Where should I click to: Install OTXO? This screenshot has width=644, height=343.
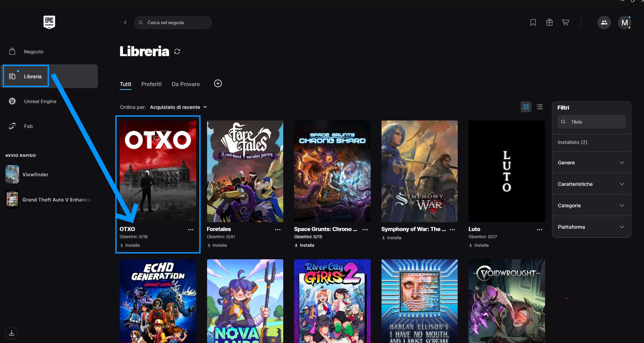pos(130,245)
